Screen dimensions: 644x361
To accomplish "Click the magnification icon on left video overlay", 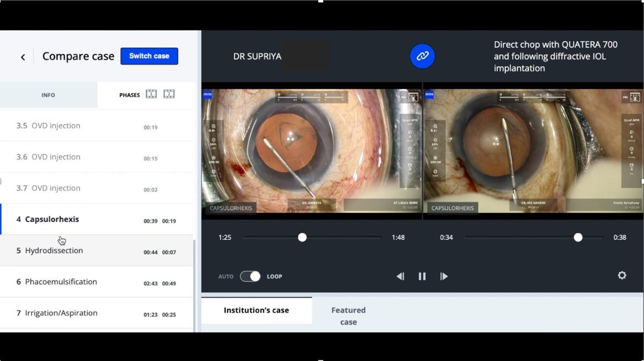I will tap(213, 127).
